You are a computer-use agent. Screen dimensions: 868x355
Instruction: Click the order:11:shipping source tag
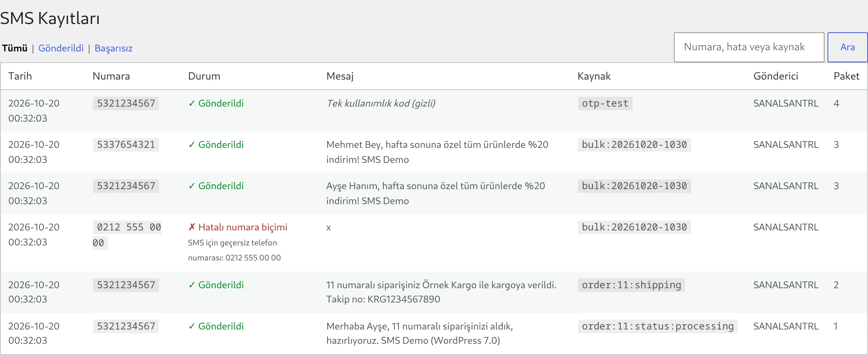[632, 285]
